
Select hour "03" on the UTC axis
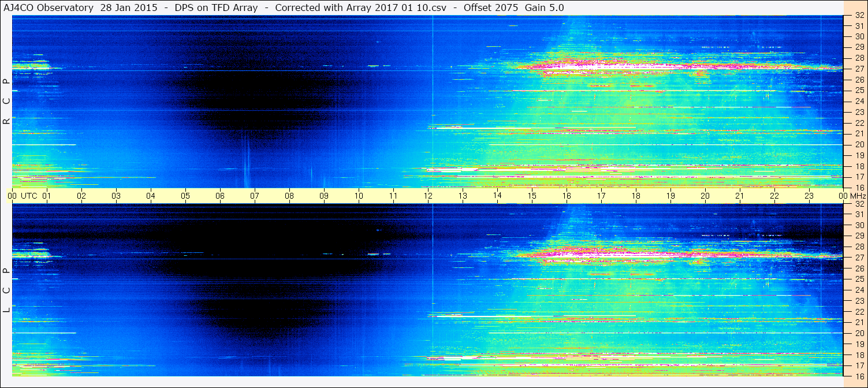(x=116, y=196)
